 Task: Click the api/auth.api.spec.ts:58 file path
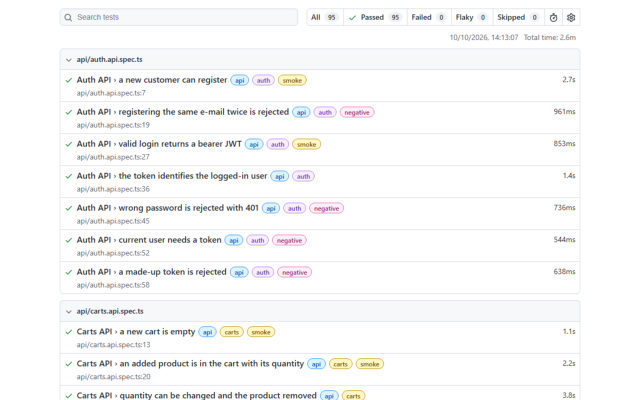point(113,285)
